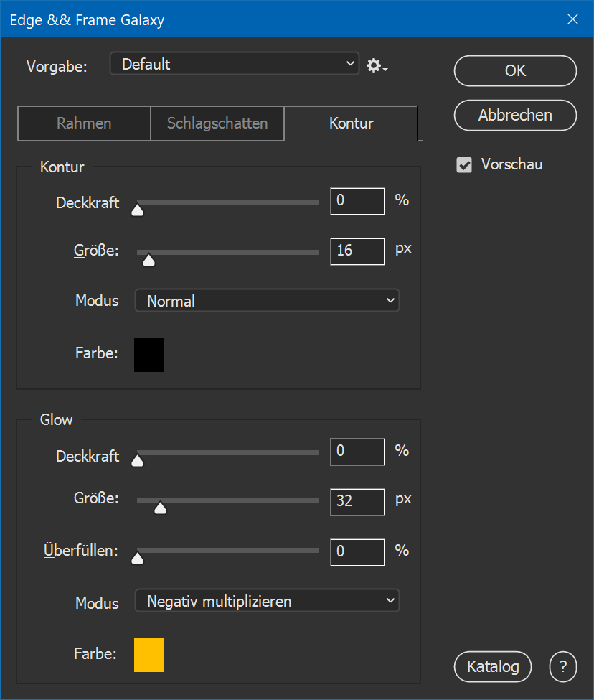
Task: Click the Glow Größe slider handle
Action: [x=161, y=508]
